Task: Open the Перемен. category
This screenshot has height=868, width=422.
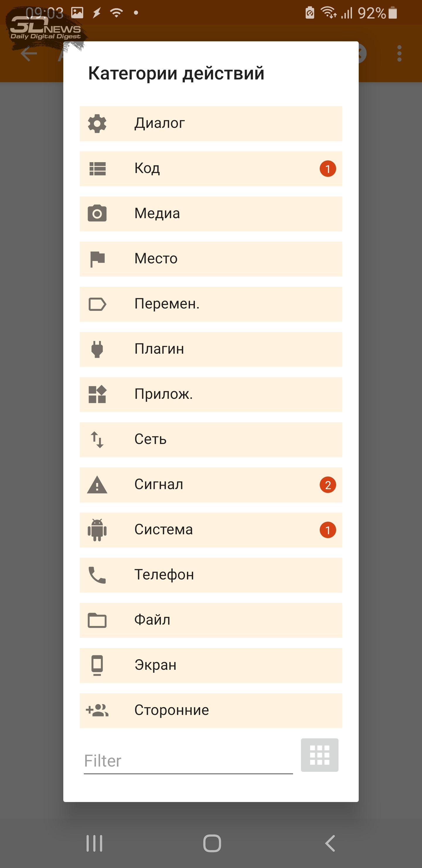Action: pos(211,304)
